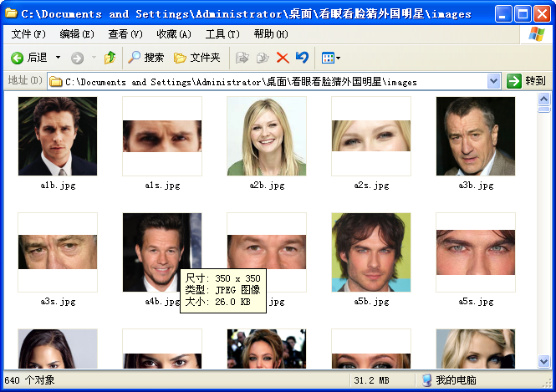Click the 31.2 MB status bar size
Screen dimensions: 556x392
(x=371, y=380)
